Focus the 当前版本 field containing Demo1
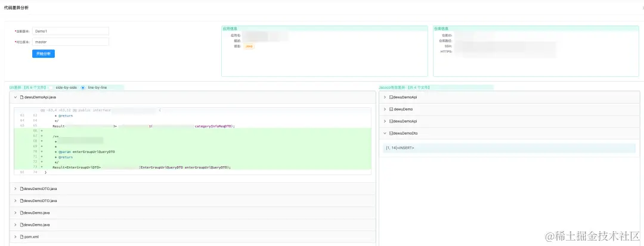 point(70,31)
